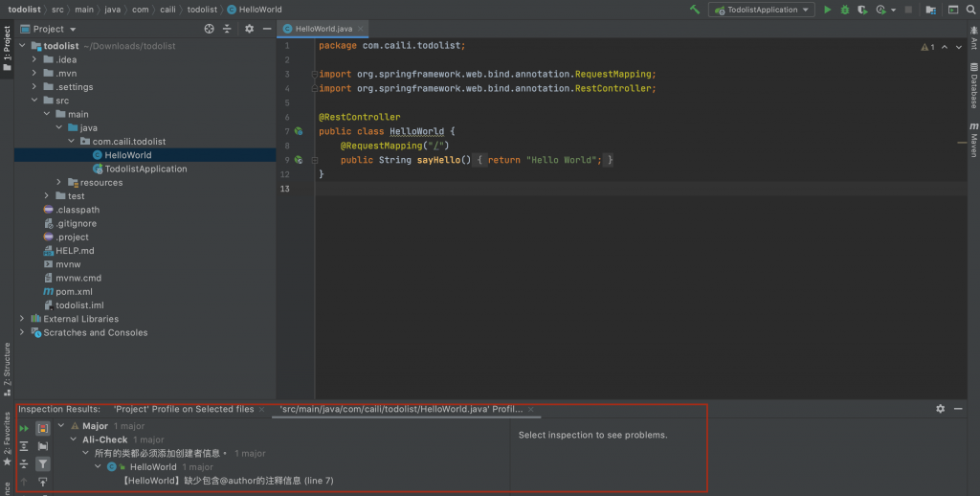Image resolution: width=980 pixels, height=496 pixels.
Task: Jump to next highlighted error down arrow
Action: point(959,47)
